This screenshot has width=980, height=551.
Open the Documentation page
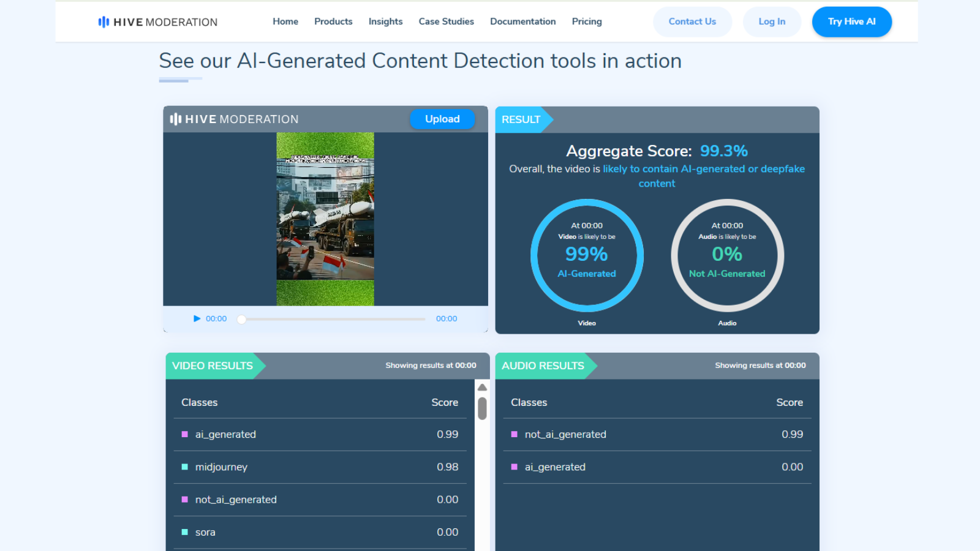point(522,21)
